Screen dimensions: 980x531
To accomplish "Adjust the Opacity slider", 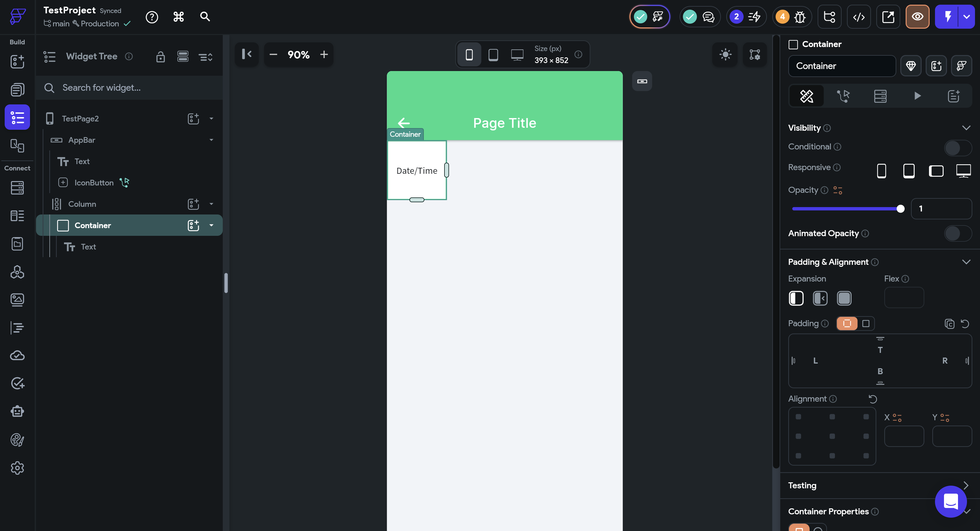I will point(900,208).
